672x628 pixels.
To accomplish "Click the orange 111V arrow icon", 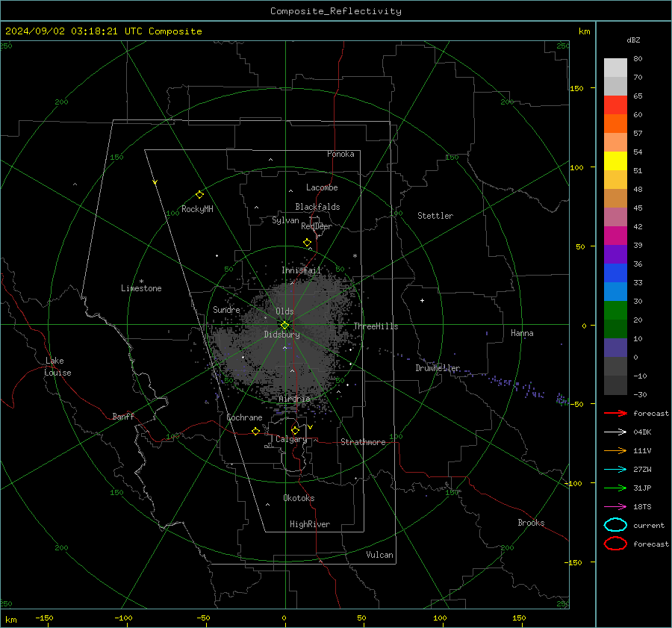I will (x=615, y=450).
